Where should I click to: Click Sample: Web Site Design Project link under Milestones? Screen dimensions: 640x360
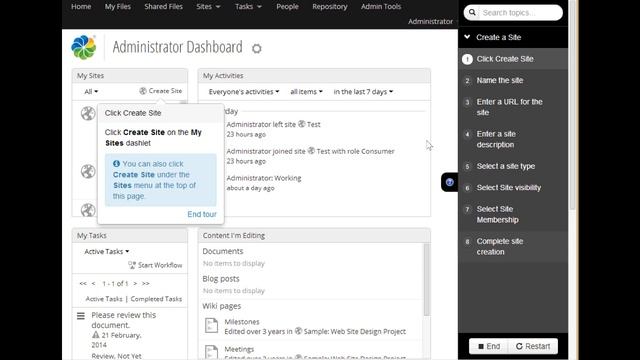pyautogui.click(x=354, y=331)
